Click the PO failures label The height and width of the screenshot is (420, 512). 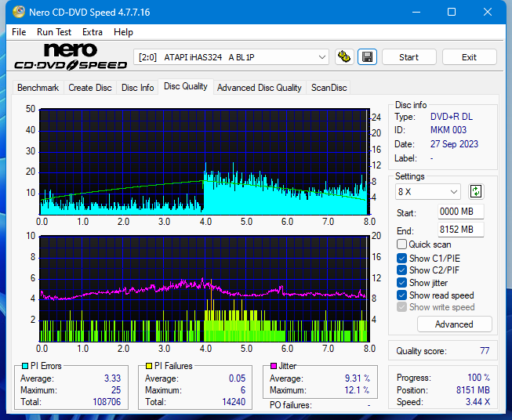[x=291, y=405]
